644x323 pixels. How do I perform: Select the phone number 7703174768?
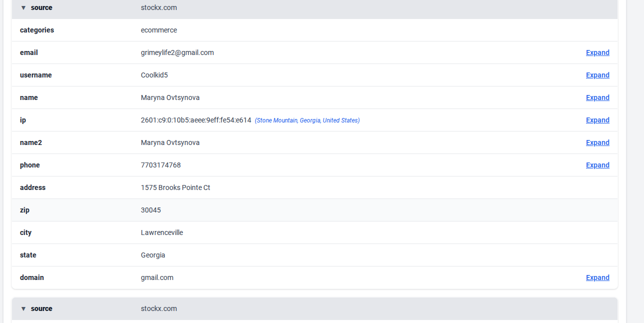pos(161,165)
